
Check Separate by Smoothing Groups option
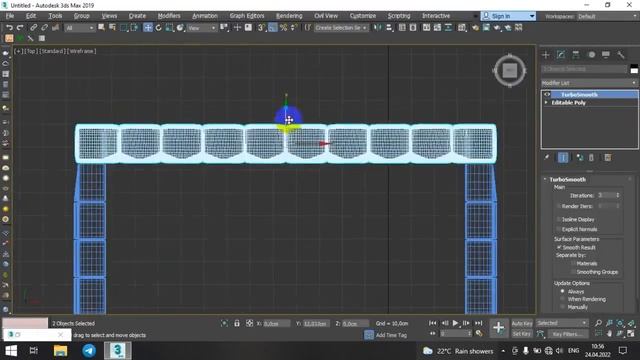click(573, 272)
